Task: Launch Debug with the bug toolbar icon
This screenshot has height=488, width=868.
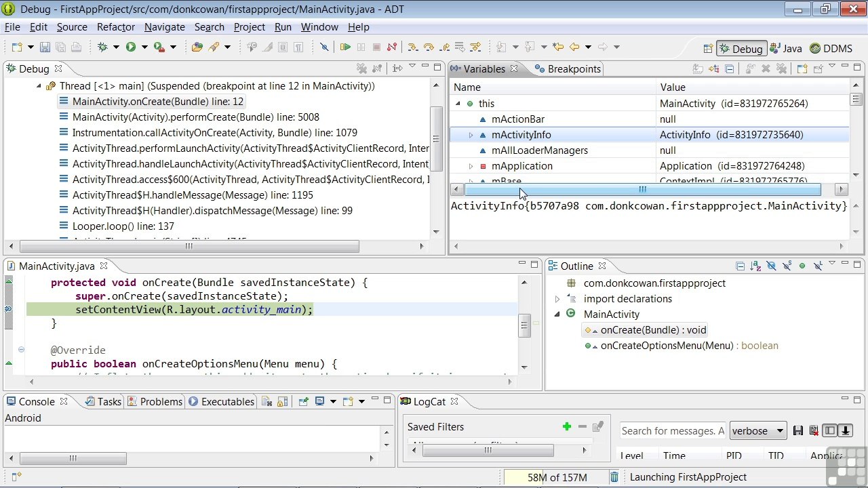Action: click(x=102, y=47)
